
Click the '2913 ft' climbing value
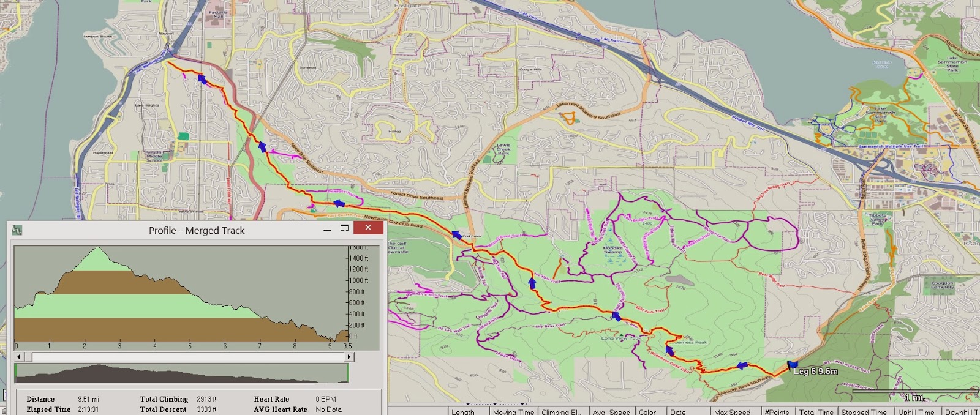(x=206, y=399)
